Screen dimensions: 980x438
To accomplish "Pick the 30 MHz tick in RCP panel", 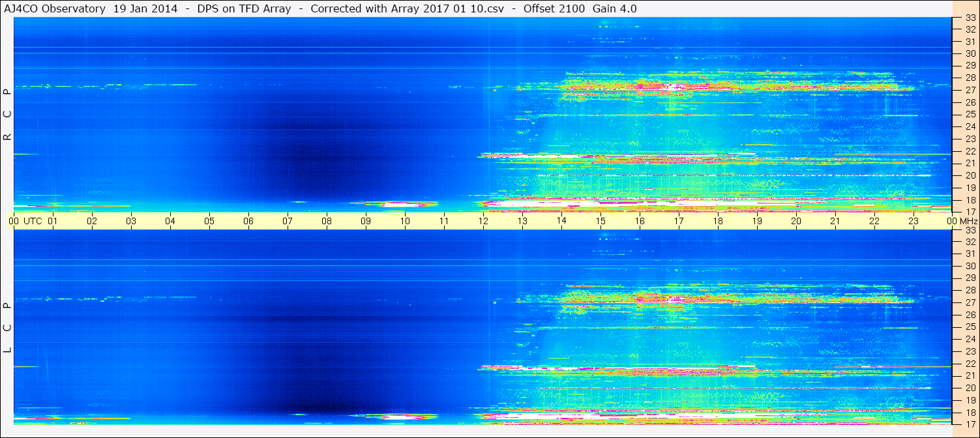I will click(x=970, y=53).
